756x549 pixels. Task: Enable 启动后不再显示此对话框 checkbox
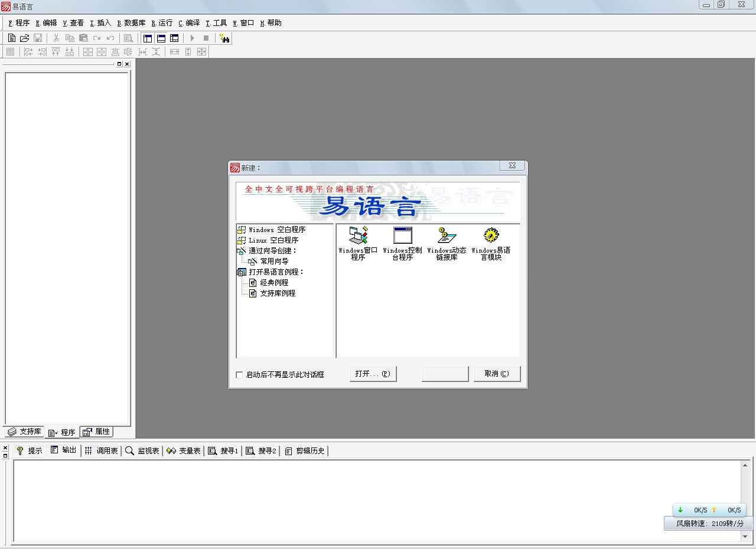pyautogui.click(x=239, y=375)
